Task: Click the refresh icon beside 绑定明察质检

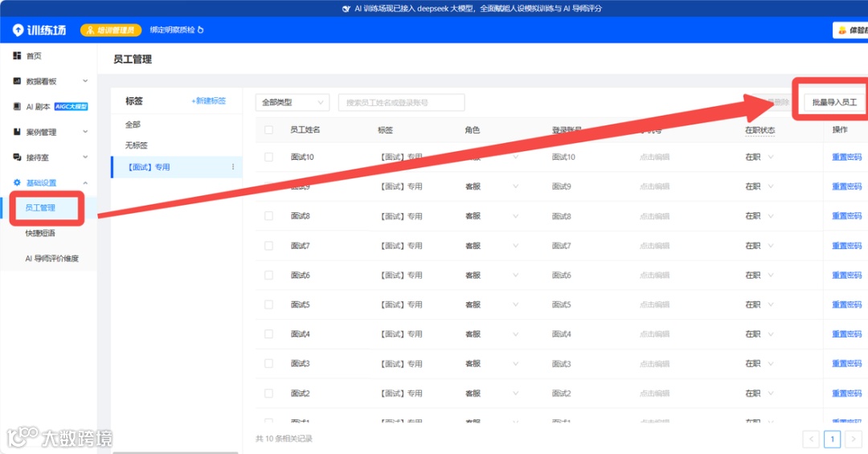Action: 200,30
